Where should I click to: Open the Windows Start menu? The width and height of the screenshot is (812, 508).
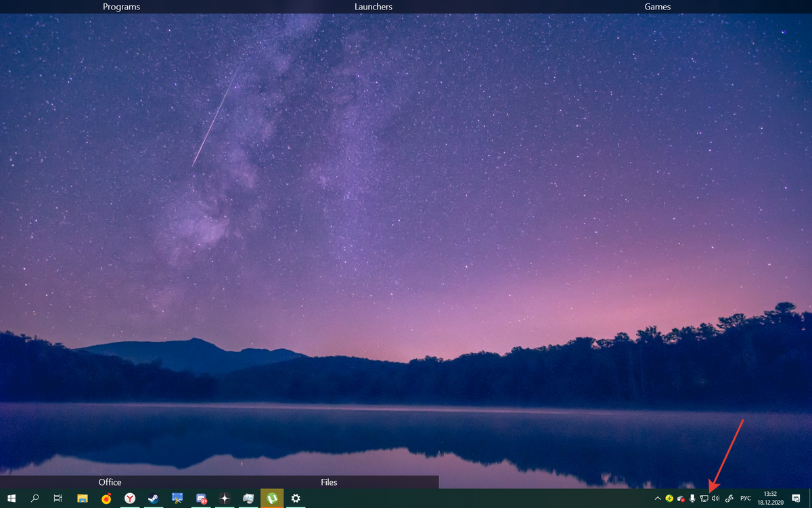click(12, 499)
